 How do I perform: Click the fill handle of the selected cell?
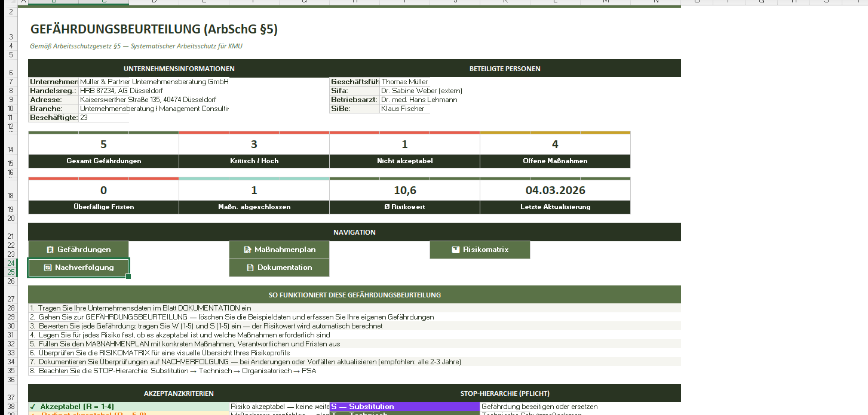click(128, 276)
